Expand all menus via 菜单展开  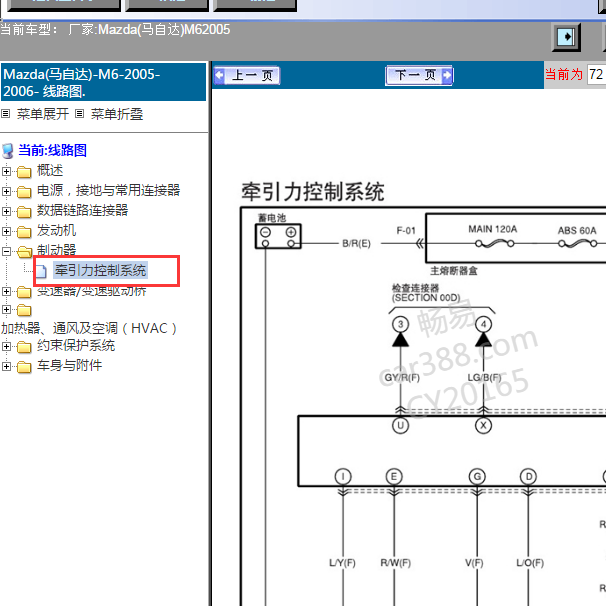click(x=43, y=114)
